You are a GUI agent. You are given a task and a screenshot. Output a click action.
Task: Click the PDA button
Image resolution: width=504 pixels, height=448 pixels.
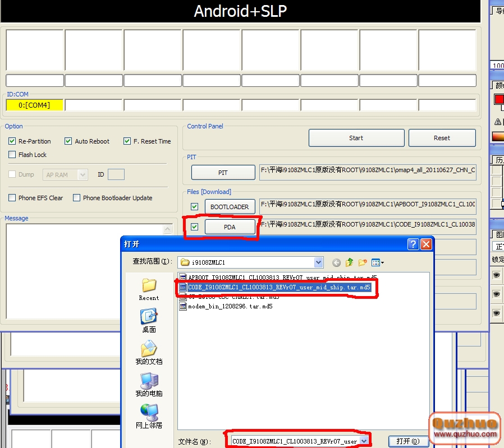coord(230,227)
